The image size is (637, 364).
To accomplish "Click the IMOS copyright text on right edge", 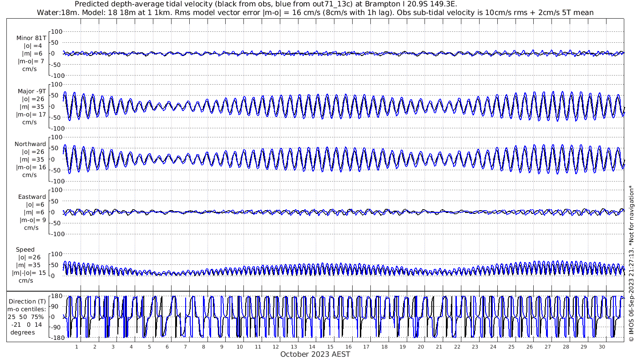I will (631, 263).
